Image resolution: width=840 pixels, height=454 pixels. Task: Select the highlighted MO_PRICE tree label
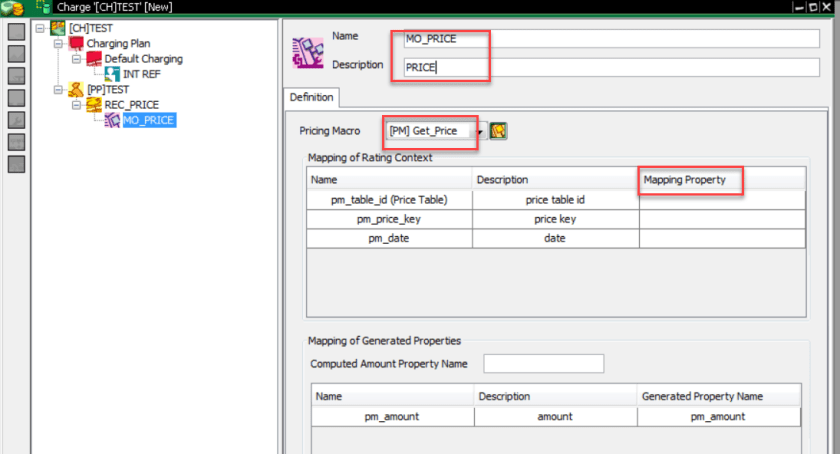(149, 120)
